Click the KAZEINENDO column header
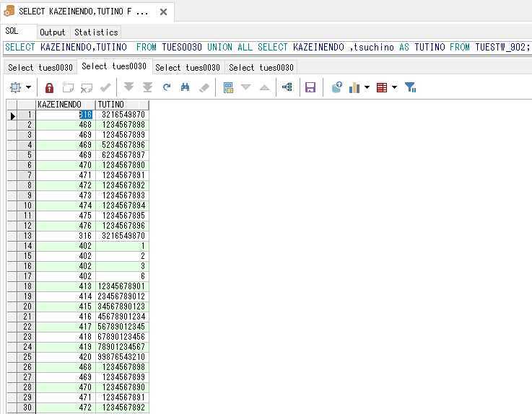 66,105
